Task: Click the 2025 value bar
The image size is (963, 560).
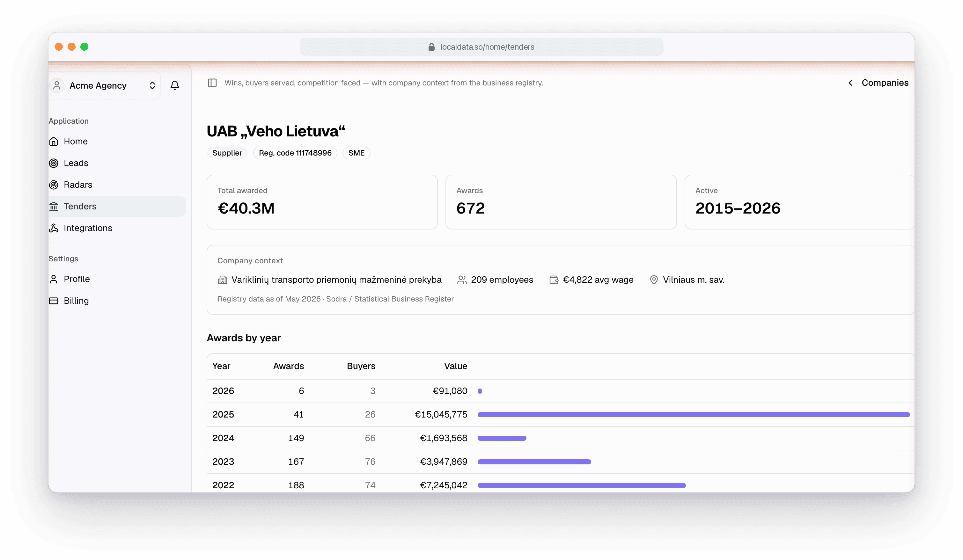Action: 694,414
